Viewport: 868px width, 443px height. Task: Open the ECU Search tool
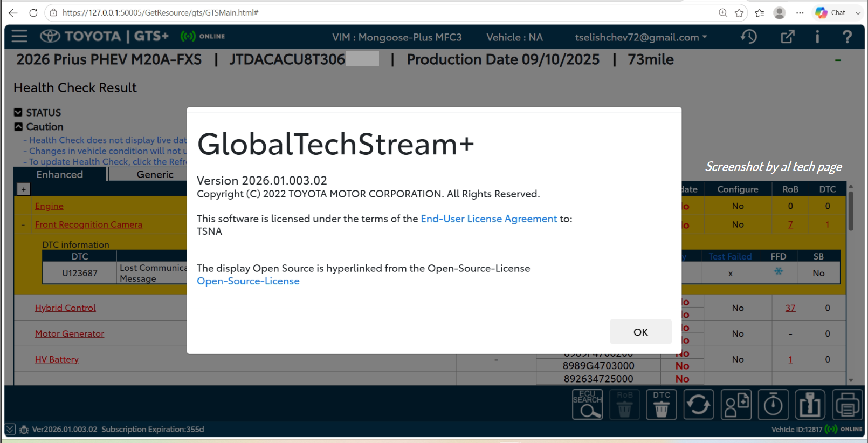(x=588, y=405)
